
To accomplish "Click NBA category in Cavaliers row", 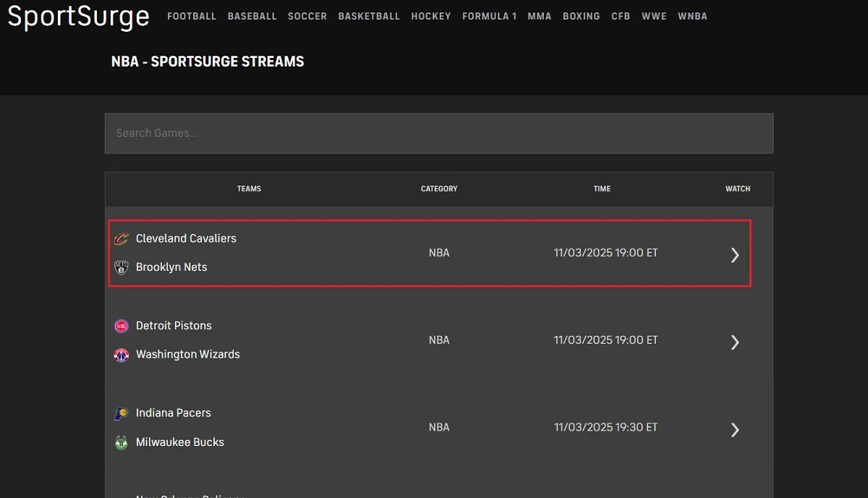I will [439, 253].
